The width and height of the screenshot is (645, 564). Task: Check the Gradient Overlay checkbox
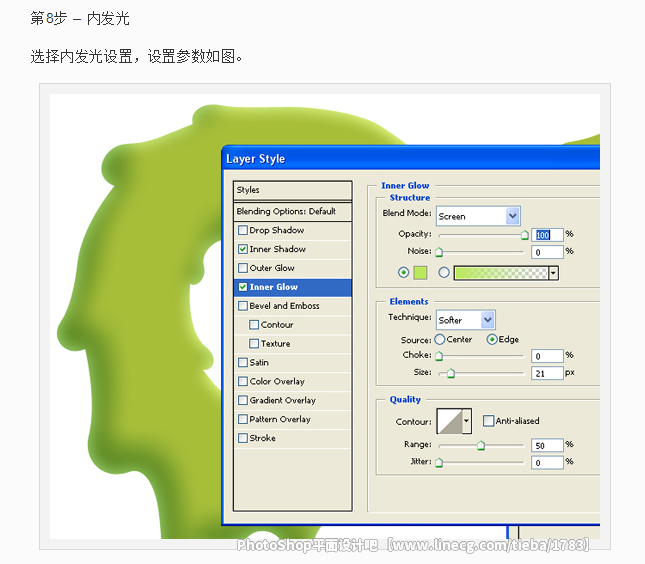243,400
